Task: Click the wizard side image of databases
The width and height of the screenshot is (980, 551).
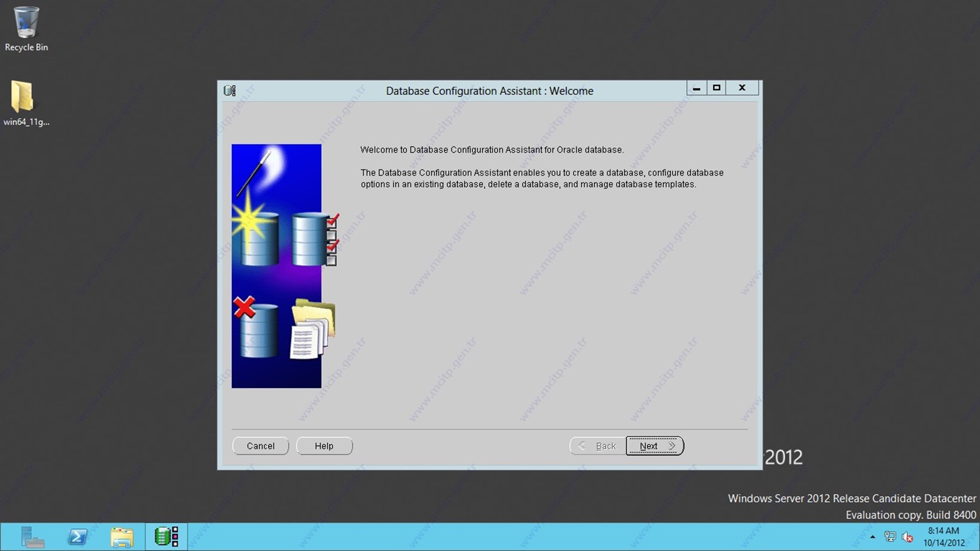Action: click(285, 266)
